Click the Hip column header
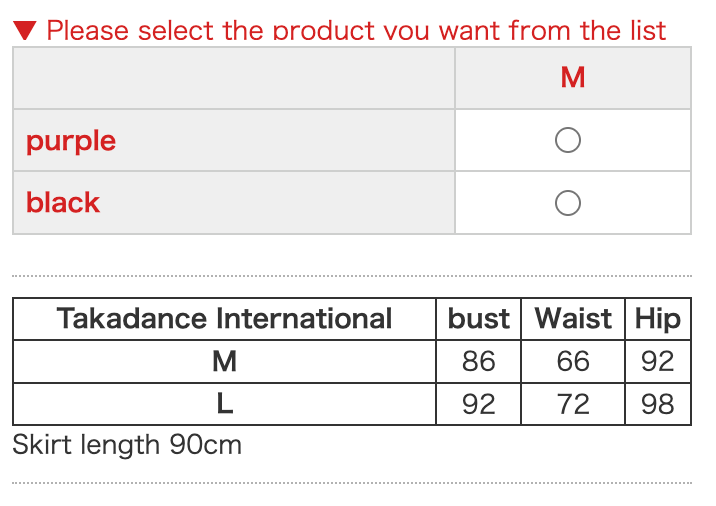Screen dimensions: 716x506 coord(657,319)
